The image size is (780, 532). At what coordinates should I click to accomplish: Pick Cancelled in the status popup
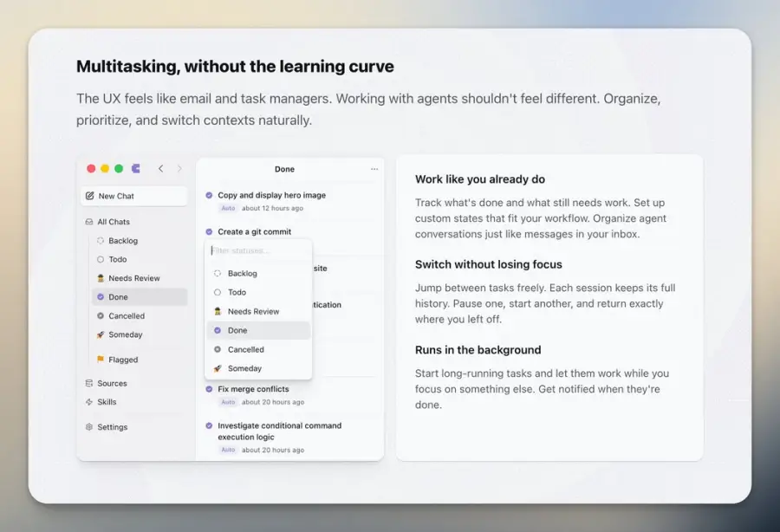pyautogui.click(x=258, y=349)
